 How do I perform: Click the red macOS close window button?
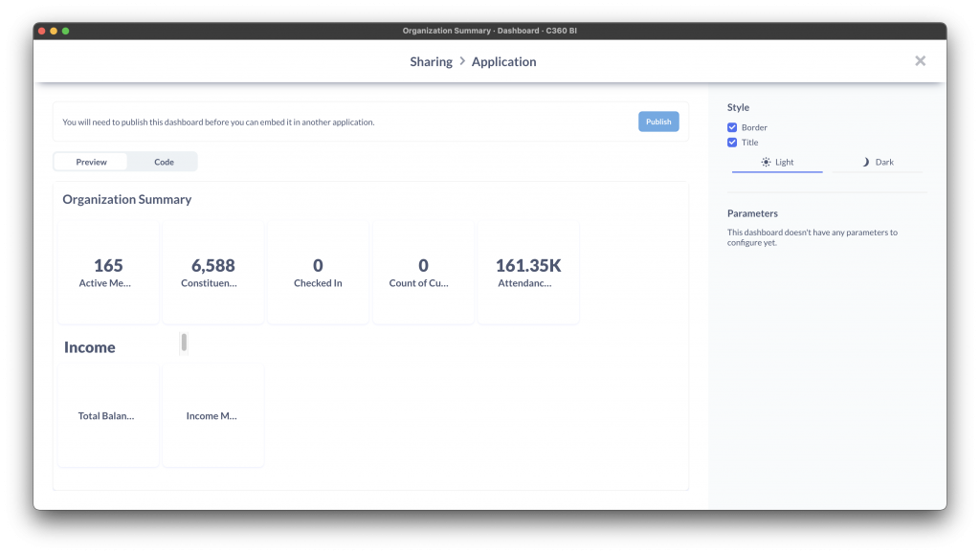42,31
